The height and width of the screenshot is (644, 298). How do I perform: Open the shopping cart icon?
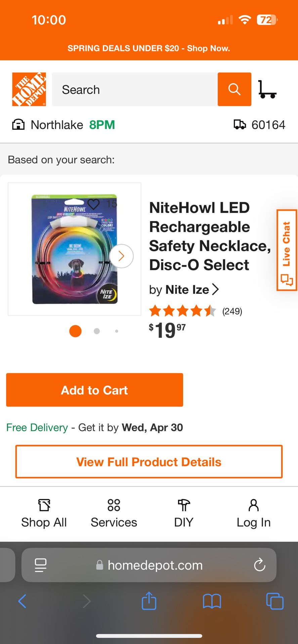click(267, 89)
